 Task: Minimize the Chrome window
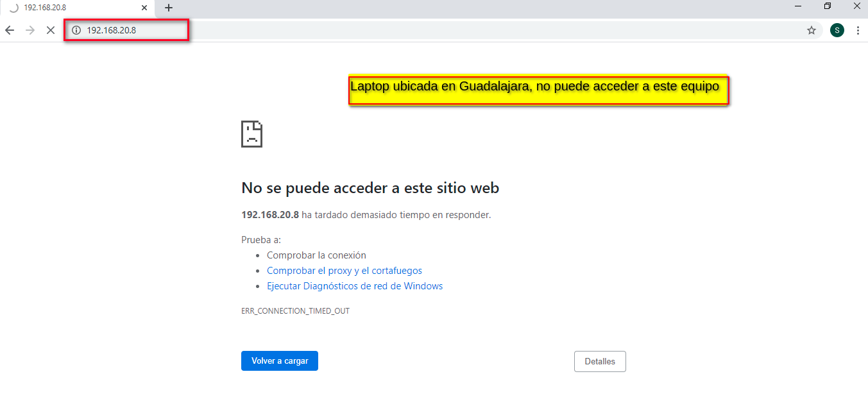coord(799,6)
